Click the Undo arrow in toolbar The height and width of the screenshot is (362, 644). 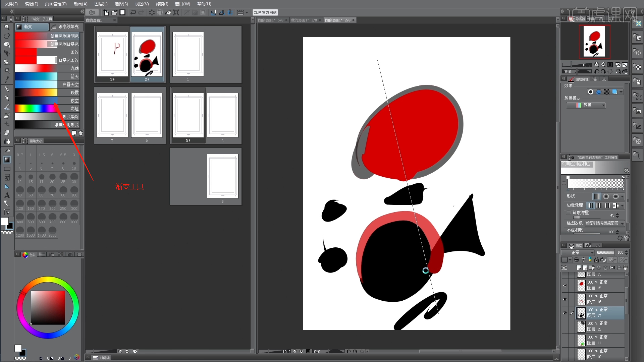(133, 12)
